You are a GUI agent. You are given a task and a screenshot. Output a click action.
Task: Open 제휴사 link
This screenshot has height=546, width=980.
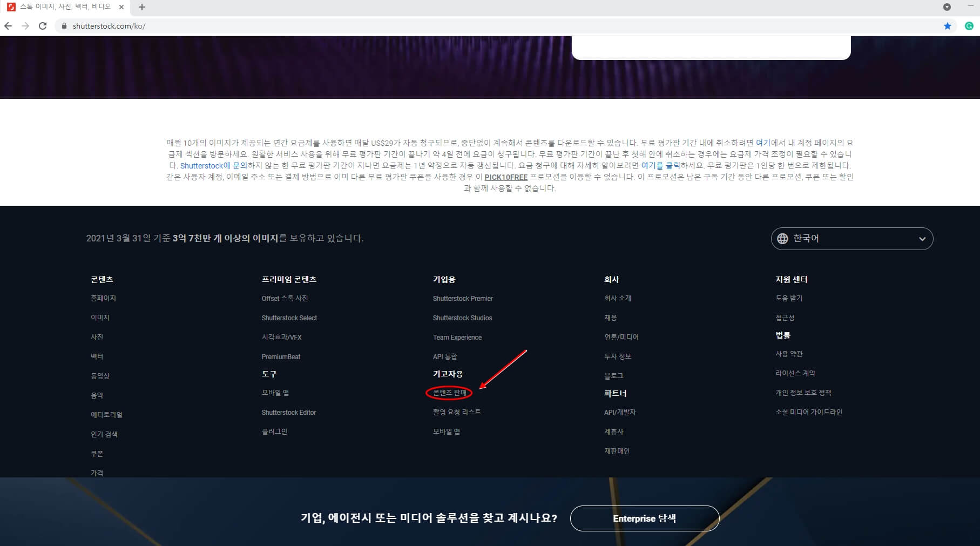[x=613, y=432]
